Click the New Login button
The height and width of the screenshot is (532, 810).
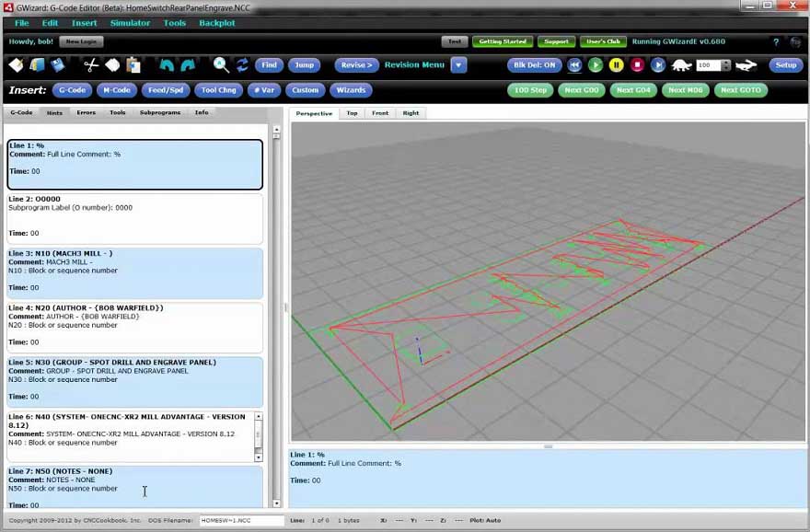pyautogui.click(x=81, y=41)
